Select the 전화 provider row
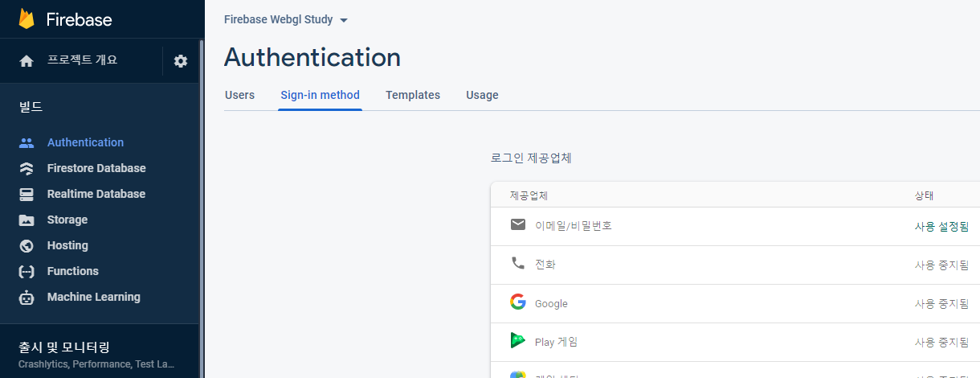 [735, 265]
